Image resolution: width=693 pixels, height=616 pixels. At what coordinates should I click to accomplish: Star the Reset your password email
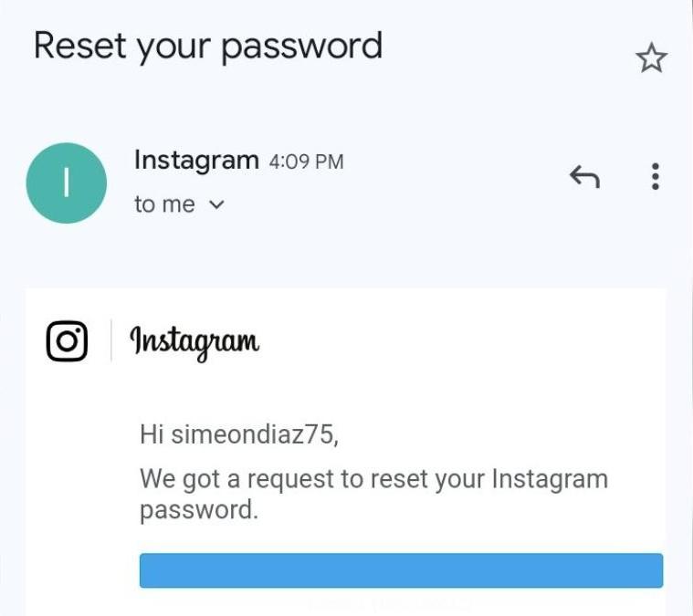pyautogui.click(x=651, y=59)
